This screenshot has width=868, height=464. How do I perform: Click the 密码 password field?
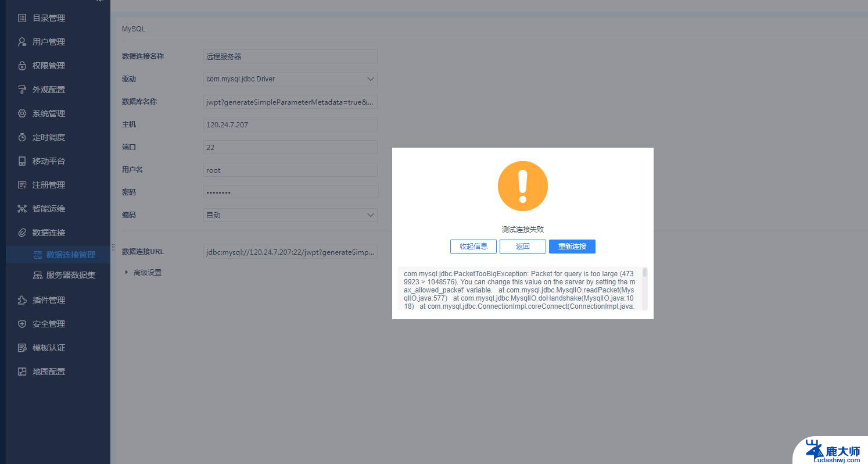[x=290, y=192]
